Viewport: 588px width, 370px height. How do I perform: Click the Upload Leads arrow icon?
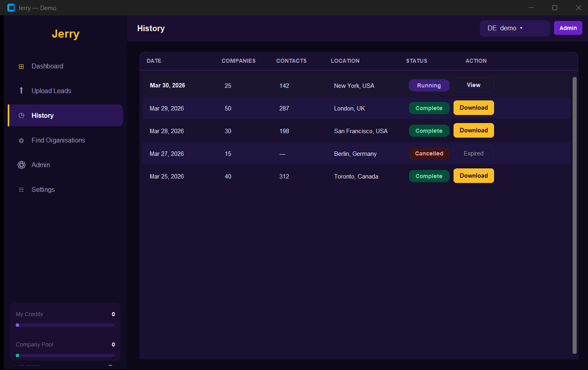tap(21, 91)
